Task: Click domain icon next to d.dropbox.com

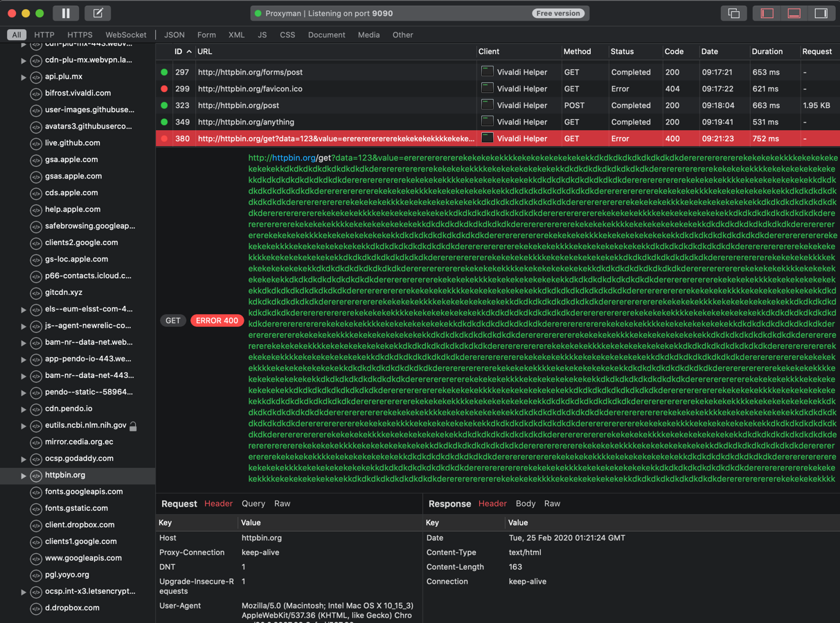Action: click(x=36, y=608)
